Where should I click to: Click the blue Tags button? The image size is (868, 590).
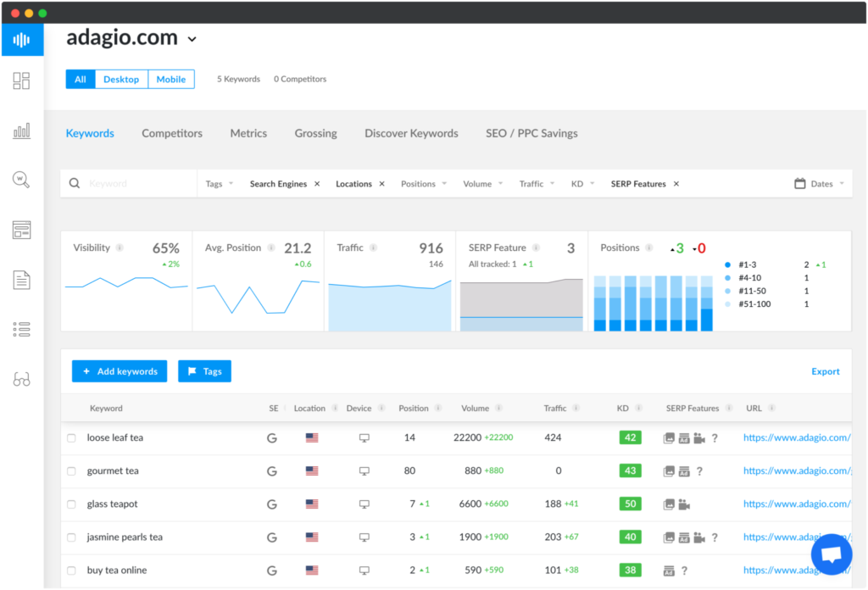point(205,371)
